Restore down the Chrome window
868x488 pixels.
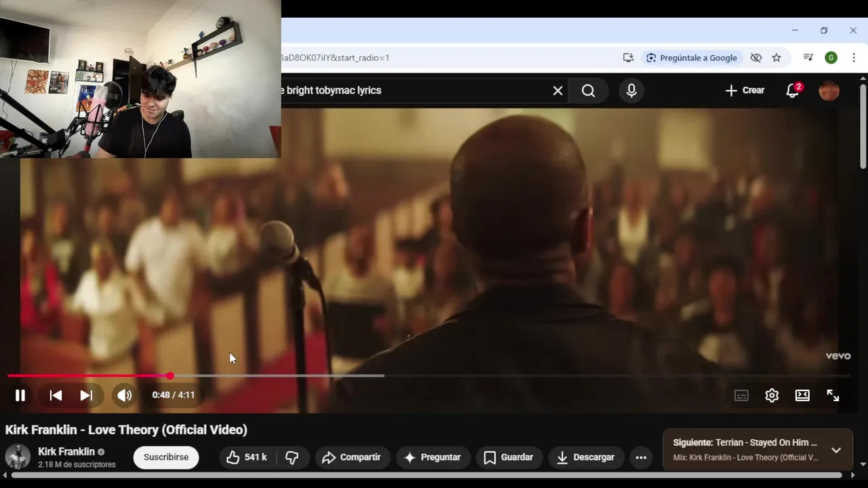824,30
